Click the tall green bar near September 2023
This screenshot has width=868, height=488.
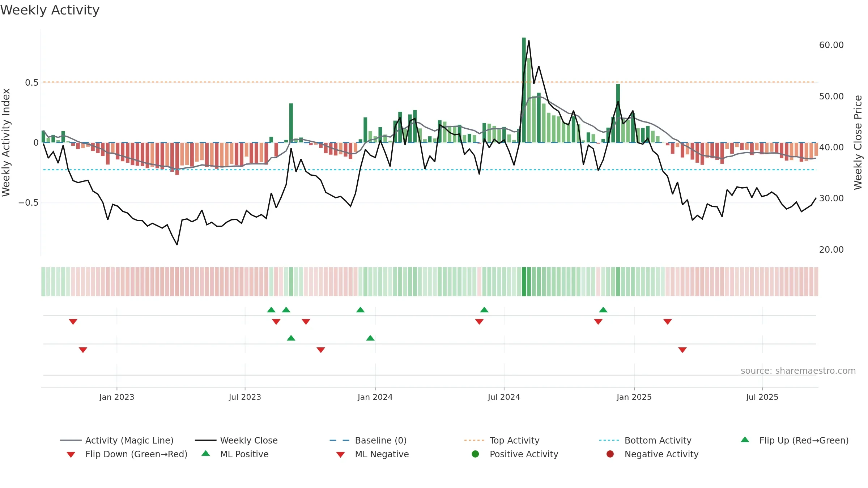[x=291, y=123]
